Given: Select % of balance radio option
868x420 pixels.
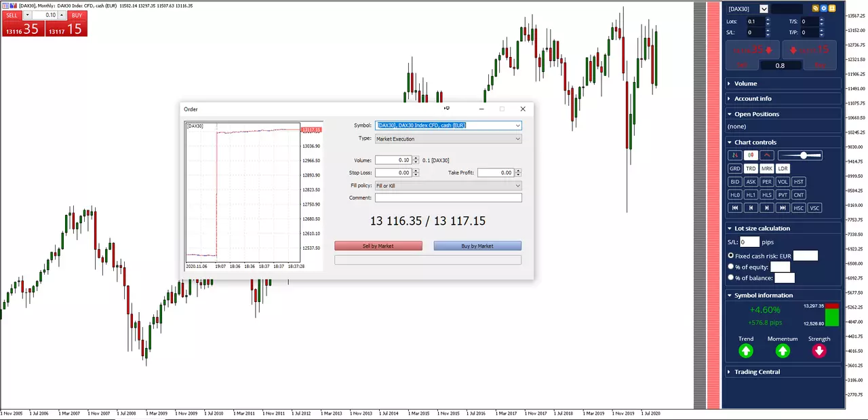Looking at the screenshot, I should [731, 278].
